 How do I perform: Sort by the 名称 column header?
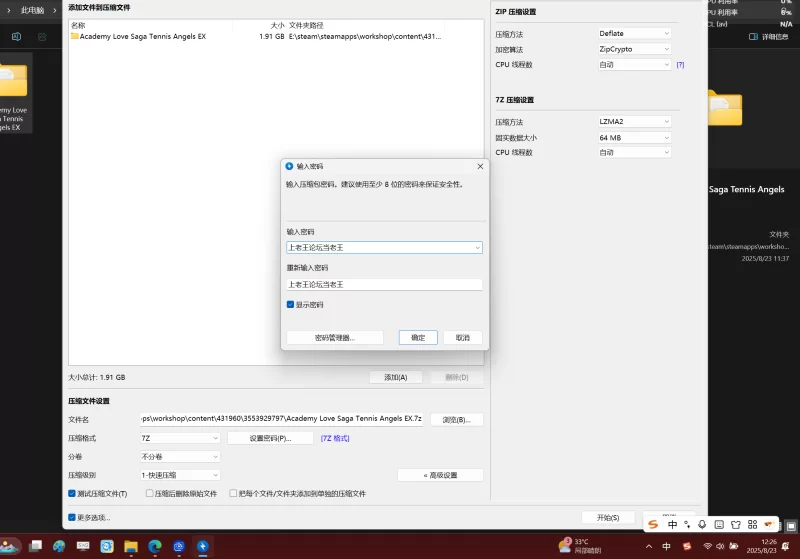[x=78, y=25]
